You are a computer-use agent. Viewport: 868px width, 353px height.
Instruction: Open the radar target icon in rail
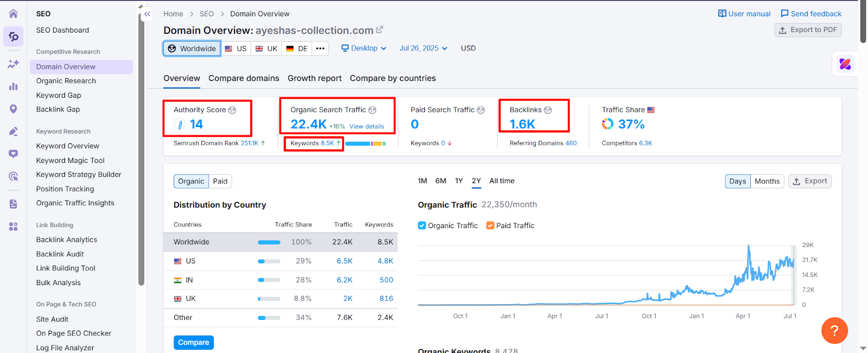(x=14, y=177)
